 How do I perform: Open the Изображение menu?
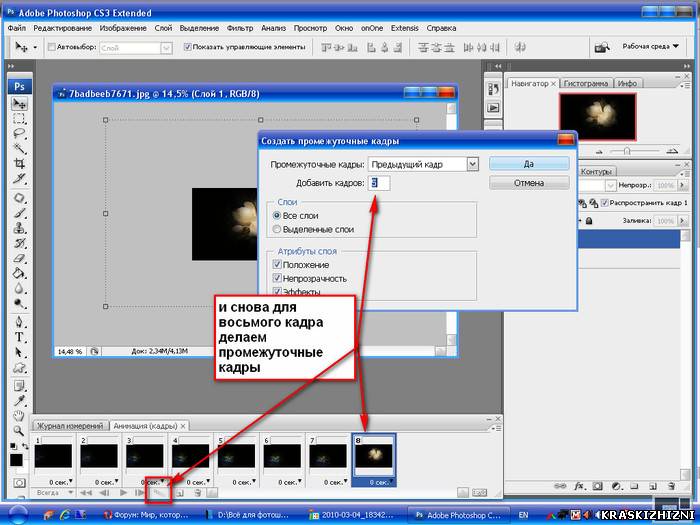coord(123,28)
